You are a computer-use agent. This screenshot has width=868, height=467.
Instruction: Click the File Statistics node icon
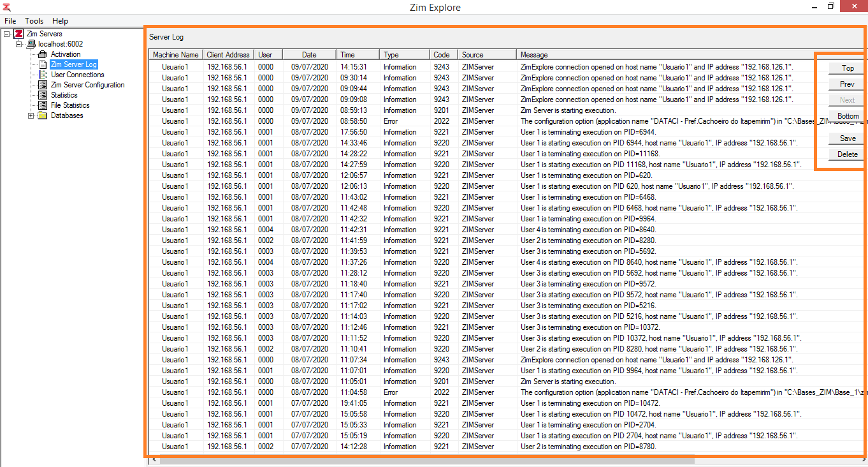(x=43, y=105)
